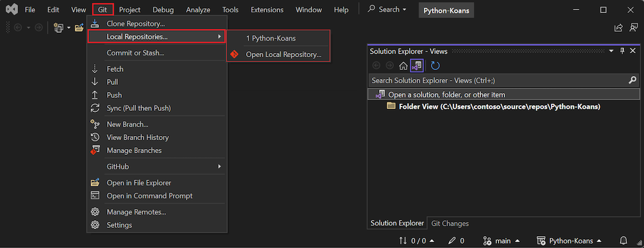The image size is (644, 248).
Task: Click the search magnifier in Solution Explorer
Action: 632,80
